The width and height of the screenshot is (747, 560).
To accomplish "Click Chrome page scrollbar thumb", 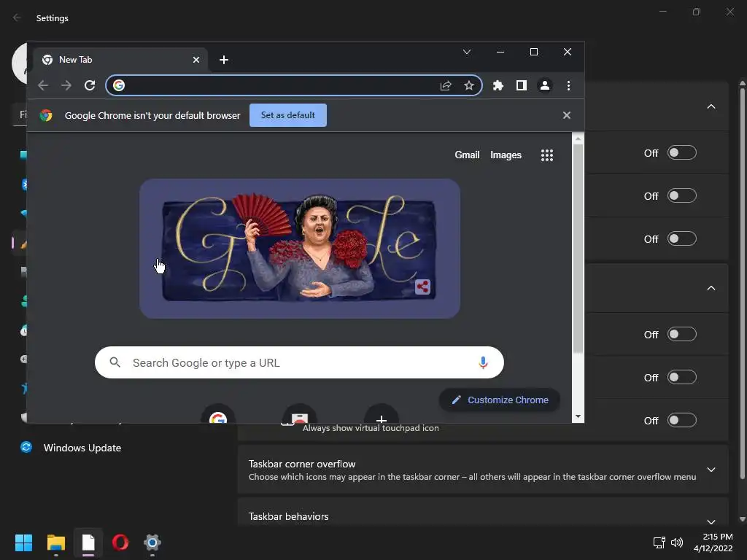I will [x=578, y=248].
